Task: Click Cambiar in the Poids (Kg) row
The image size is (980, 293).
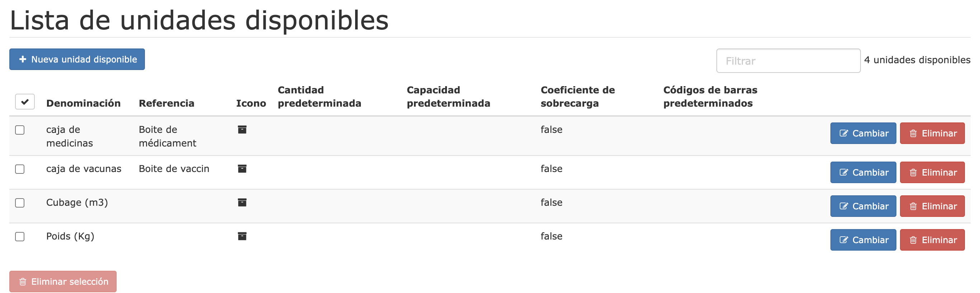Action: pyautogui.click(x=863, y=240)
